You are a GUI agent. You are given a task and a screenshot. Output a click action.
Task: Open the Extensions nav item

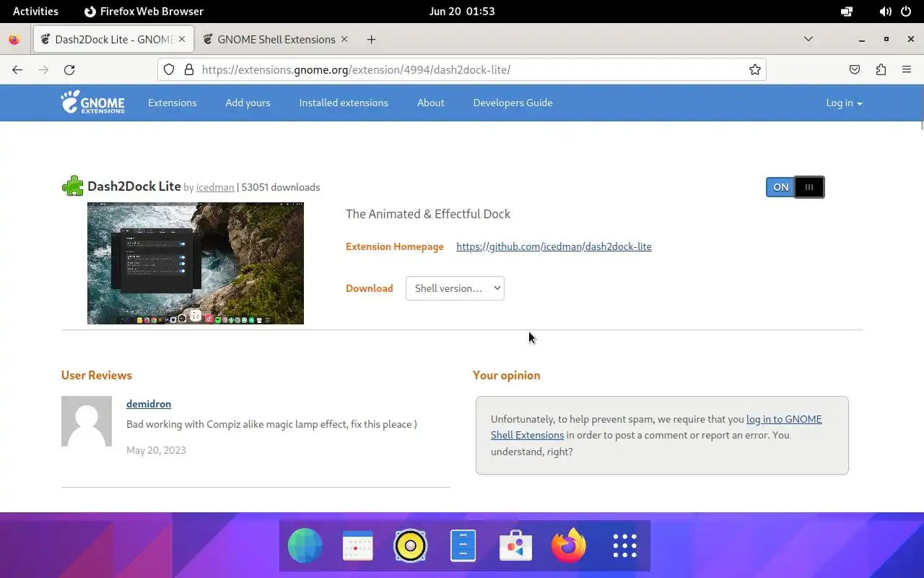172,103
